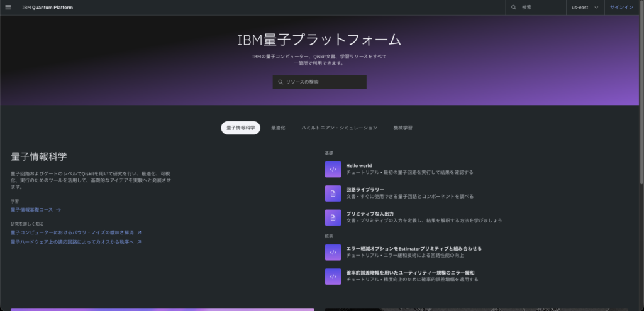644x311 pixels.
Task: Expand the us-east region dropdown
Action: click(x=585, y=8)
